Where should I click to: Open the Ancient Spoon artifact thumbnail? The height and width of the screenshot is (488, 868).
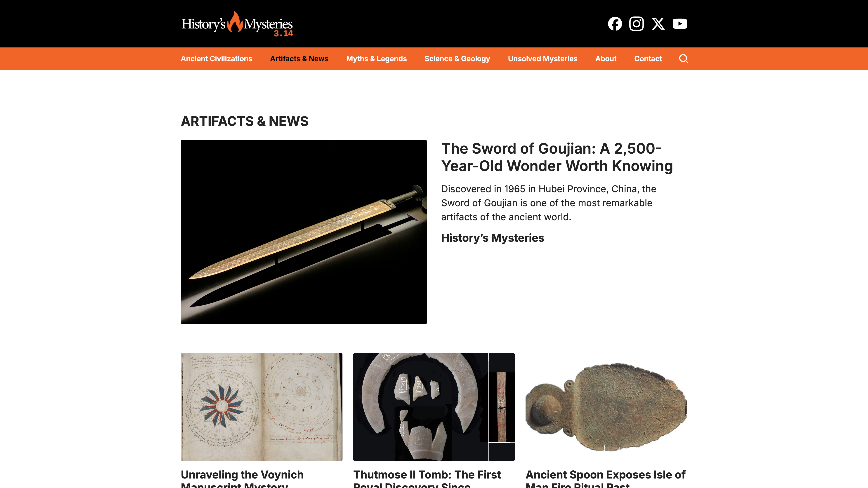[606, 406]
